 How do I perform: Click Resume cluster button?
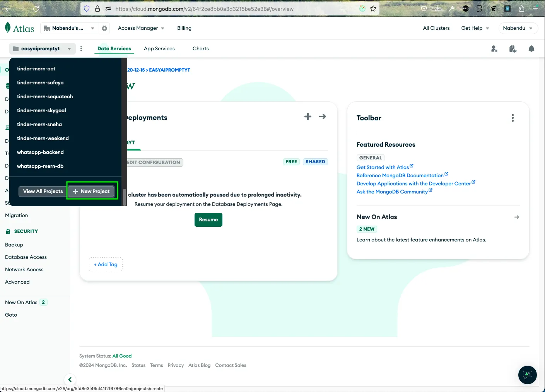point(208,220)
